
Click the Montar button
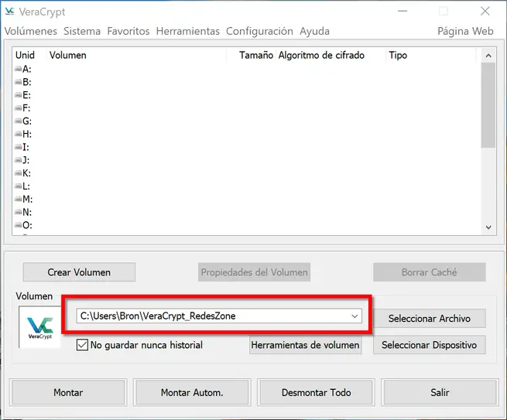(68, 392)
